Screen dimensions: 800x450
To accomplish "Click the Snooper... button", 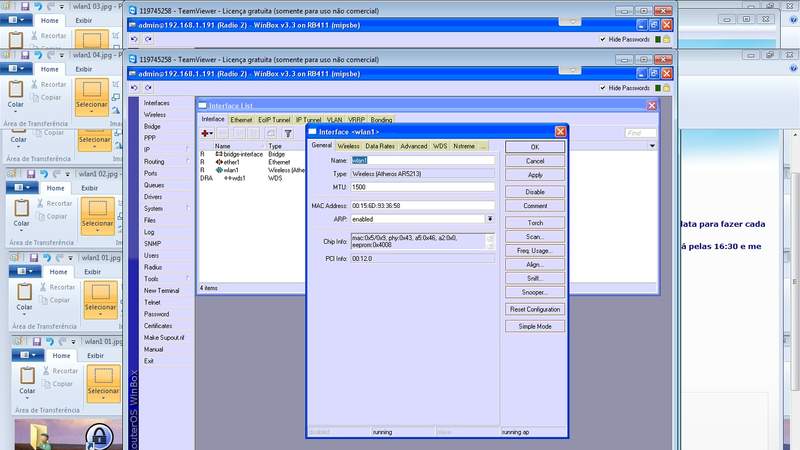I will click(535, 292).
